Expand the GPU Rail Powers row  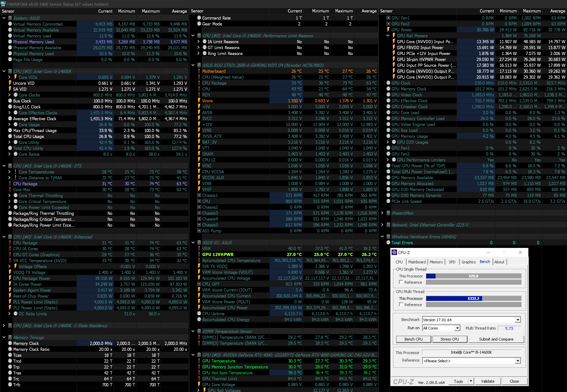coord(388,36)
